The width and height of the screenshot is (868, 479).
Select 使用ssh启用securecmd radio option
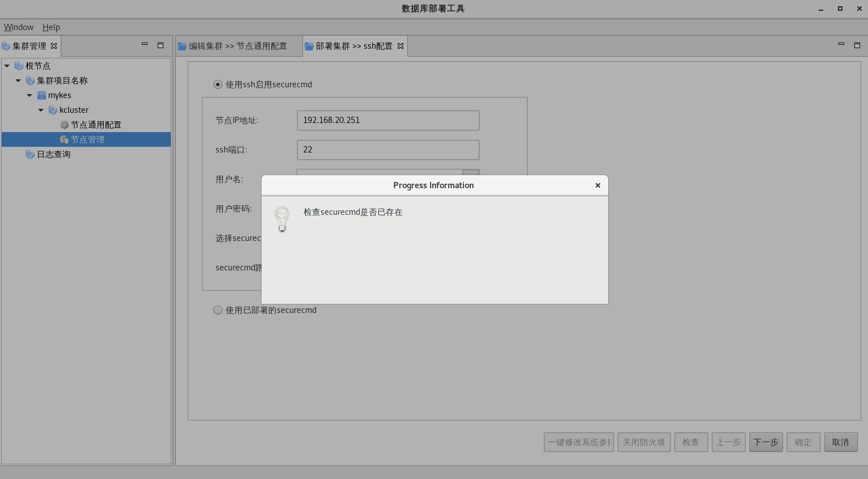[218, 84]
